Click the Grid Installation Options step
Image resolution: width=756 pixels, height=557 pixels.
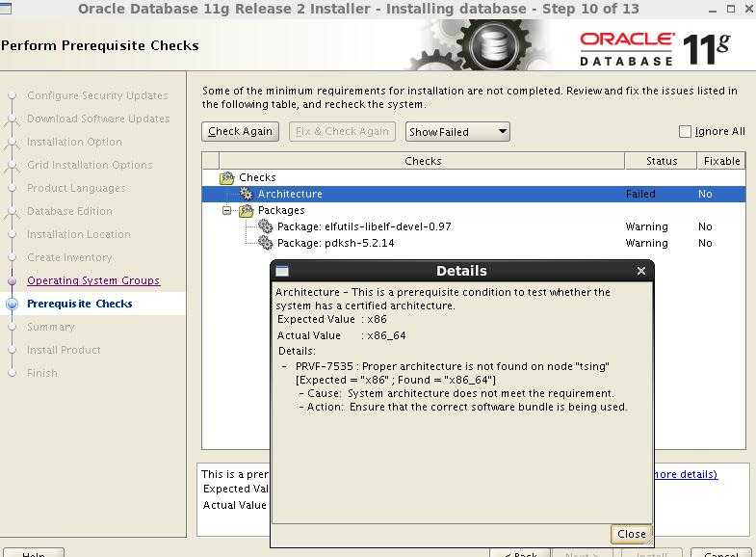point(90,165)
